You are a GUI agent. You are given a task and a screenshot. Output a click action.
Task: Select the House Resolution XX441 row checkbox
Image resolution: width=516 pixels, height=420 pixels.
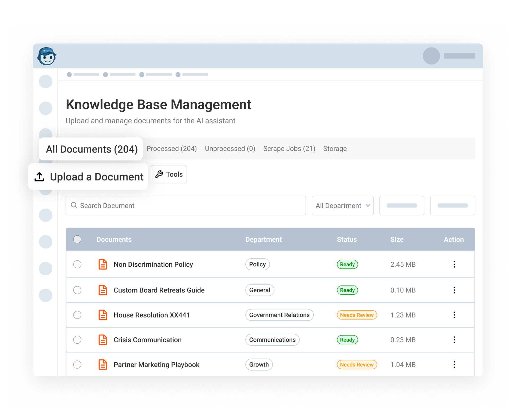[x=77, y=315]
